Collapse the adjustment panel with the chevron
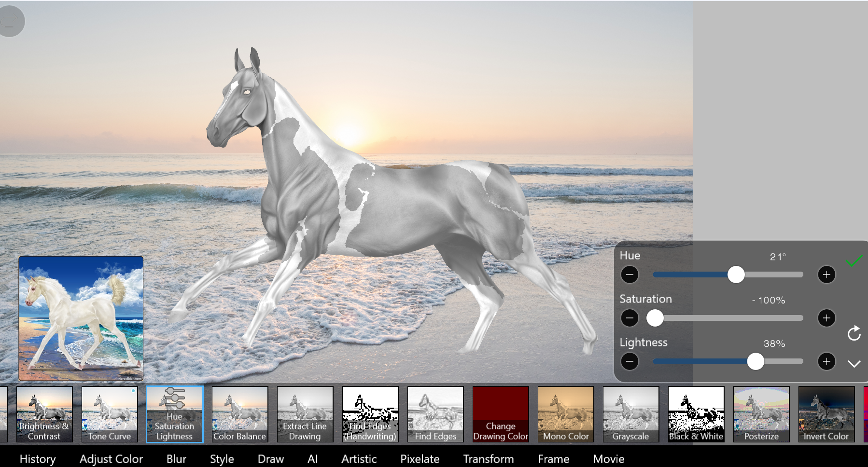Screen dimensions: 868x467 point(854,364)
